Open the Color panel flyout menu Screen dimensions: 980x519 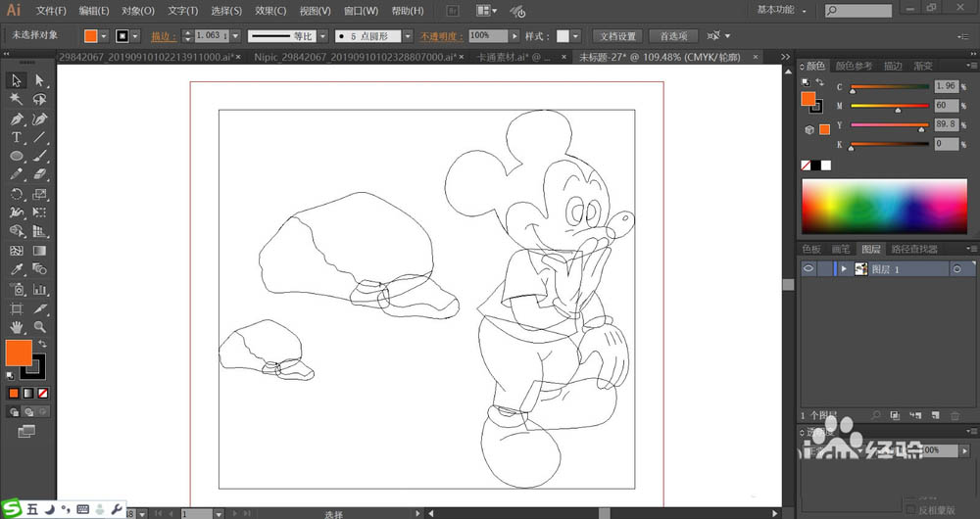[x=970, y=66]
